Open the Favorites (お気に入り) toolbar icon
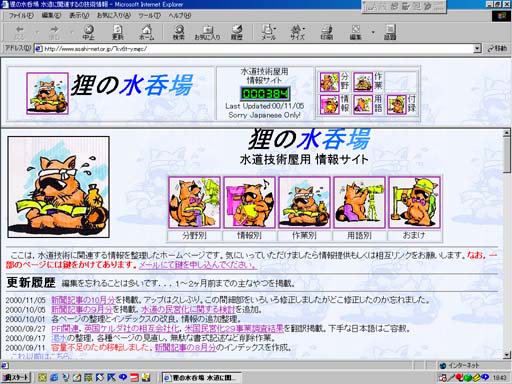The width and height of the screenshot is (512, 384). click(x=207, y=32)
